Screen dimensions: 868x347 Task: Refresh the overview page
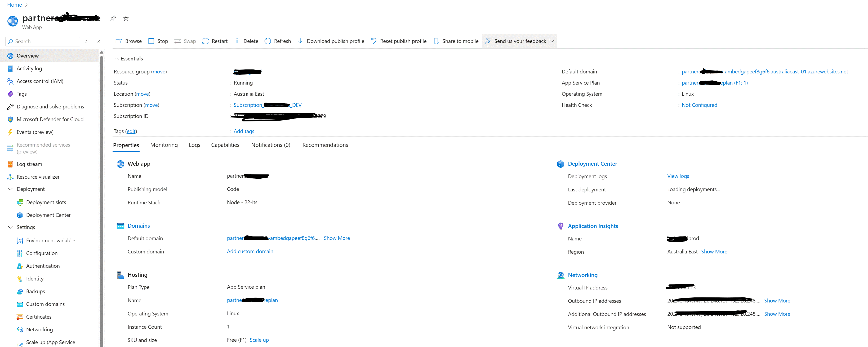(278, 41)
